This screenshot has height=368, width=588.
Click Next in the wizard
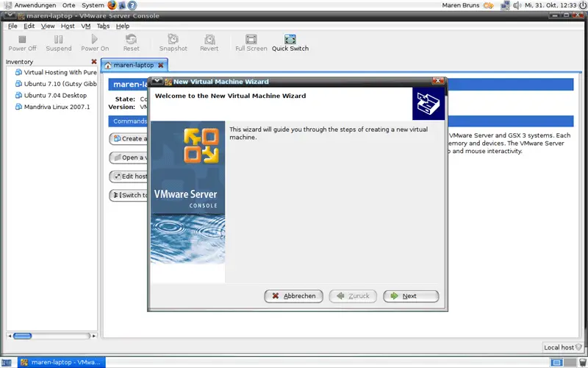click(x=411, y=296)
